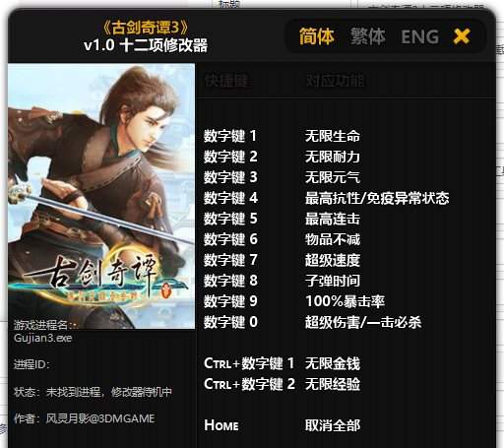504x448 pixels.
Task: Click 取消全部 to cancel all
Action: click(x=333, y=425)
